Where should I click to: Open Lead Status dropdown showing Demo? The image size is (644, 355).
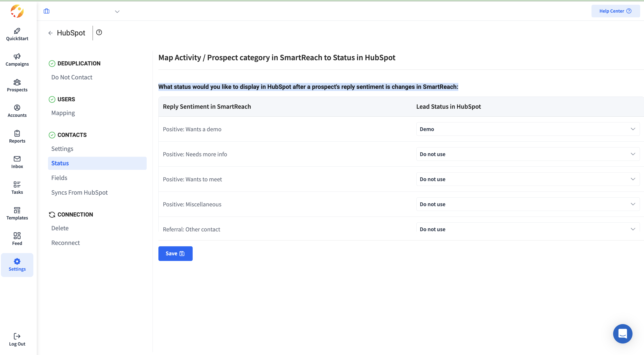point(528,129)
